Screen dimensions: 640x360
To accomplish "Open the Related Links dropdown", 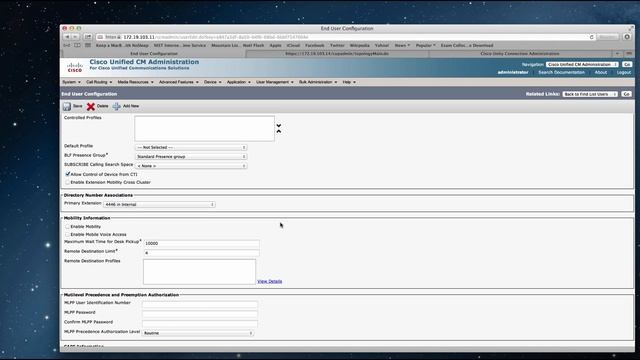I will click(x=590, y=94).
